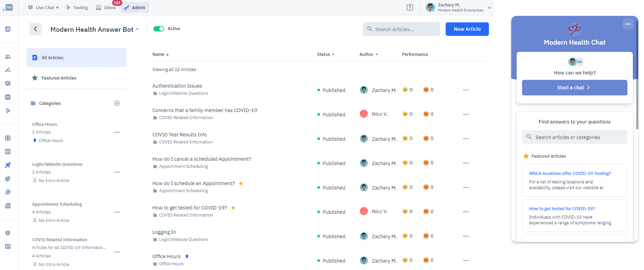Image resolution: width=644 pixels, height=270 pixels.
Task: Open How do I cancel a scheduled Appointment
Action: coord(202,159)
